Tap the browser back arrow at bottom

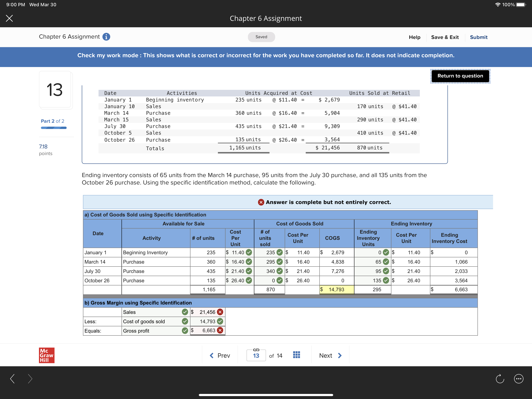(x=12, y=379)
